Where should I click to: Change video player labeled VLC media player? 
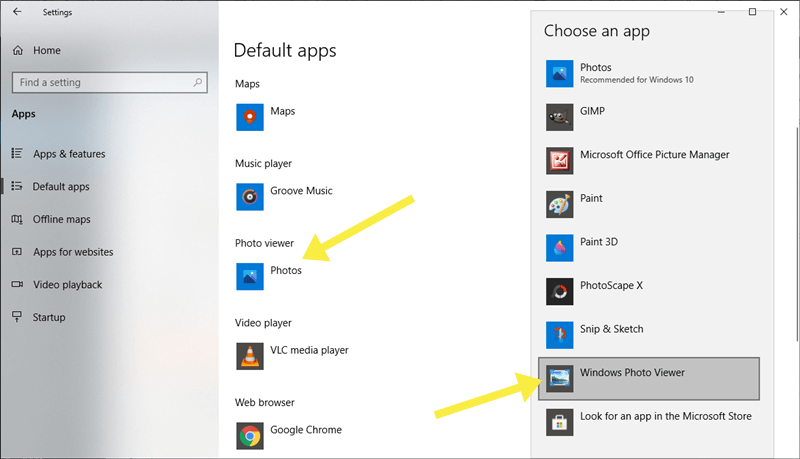click(310, 350)
